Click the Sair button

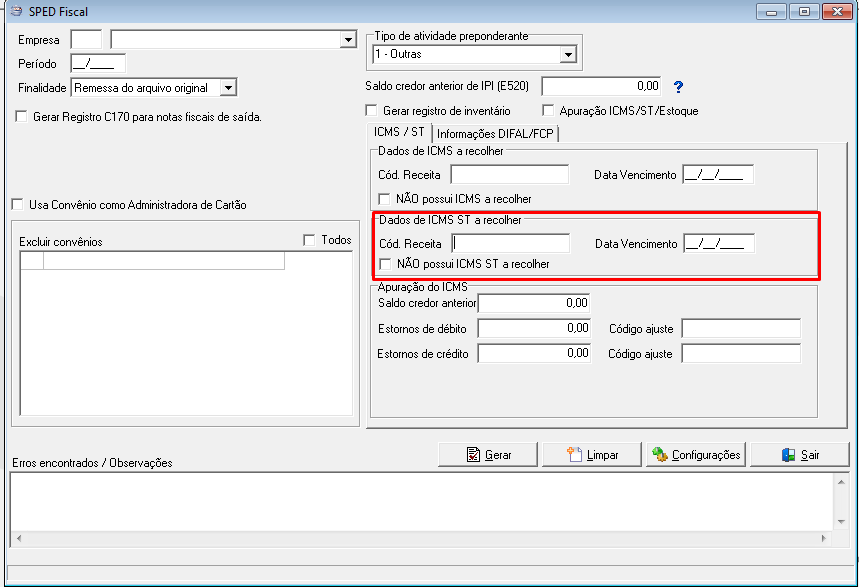[x=800, y=454]
